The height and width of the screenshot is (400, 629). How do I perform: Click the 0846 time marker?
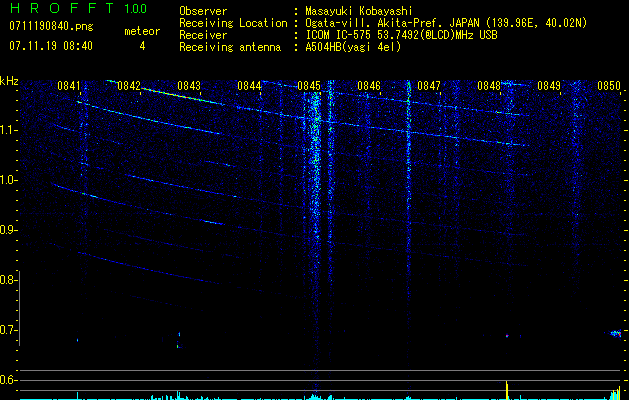[x=369, y=86]
